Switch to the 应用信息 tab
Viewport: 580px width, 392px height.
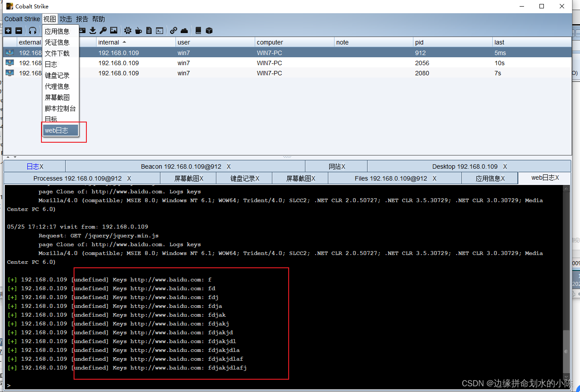tap(490, 178)
